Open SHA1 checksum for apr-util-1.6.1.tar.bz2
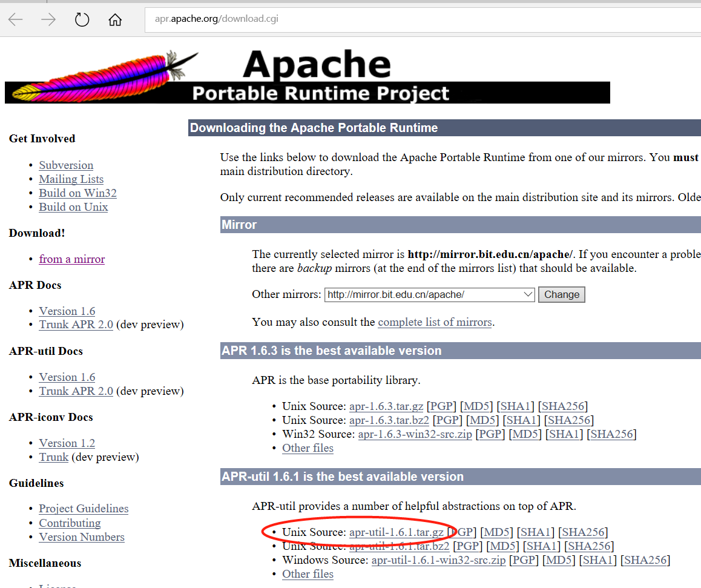The width and height of the screenshot is (701, 588). pyautogui.click(x=541, y=546)
